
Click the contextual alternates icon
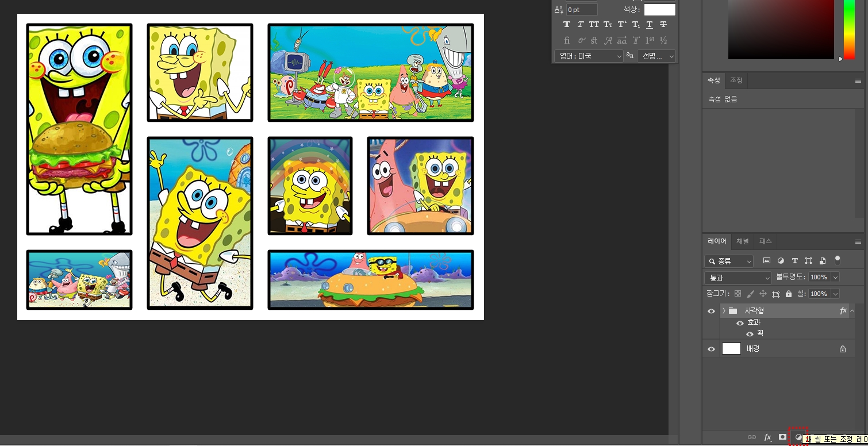click(x=581, y=40)
